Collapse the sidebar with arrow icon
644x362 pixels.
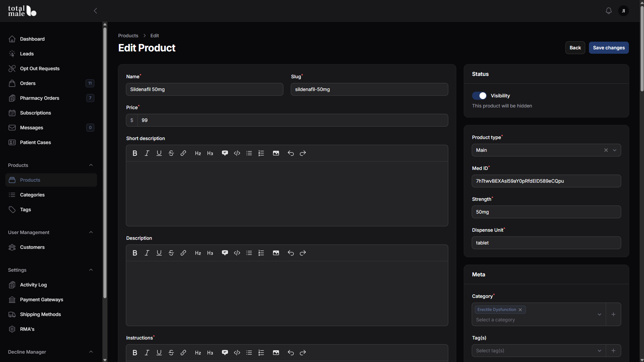point(95,11)
